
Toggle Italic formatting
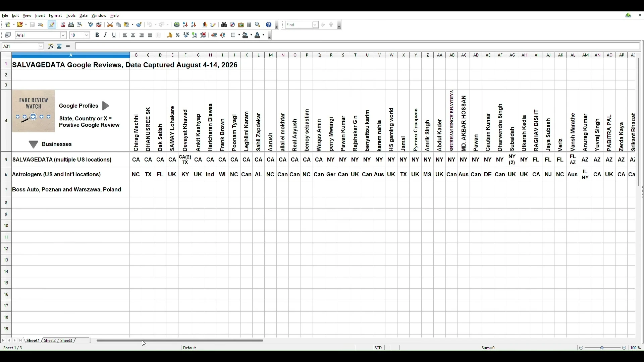[x=106, y=35]
